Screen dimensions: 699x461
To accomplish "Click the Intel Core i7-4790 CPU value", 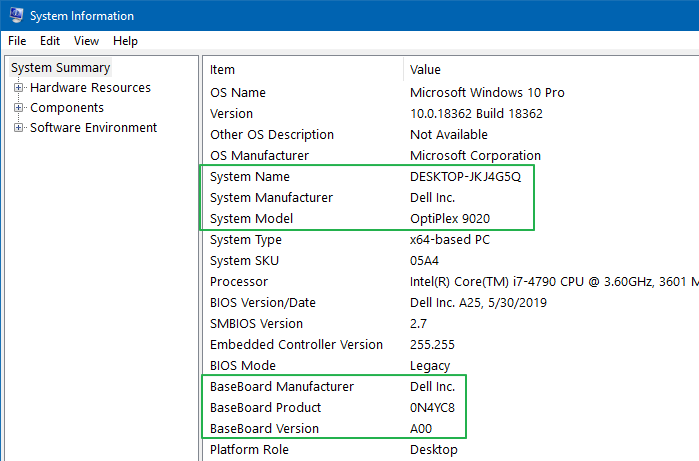I will tap(554, 281).
